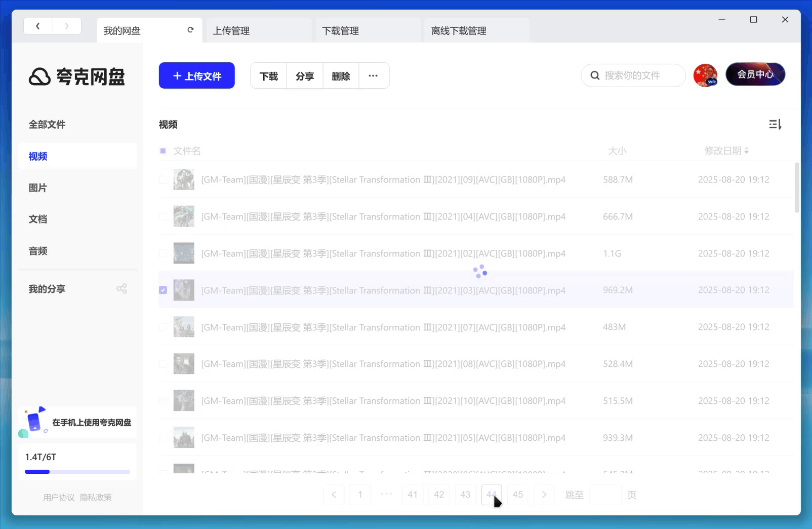Click the storage usage bar showing 1.4T/6T
This screenshot has width=812, height=529.
click(77, 472)
